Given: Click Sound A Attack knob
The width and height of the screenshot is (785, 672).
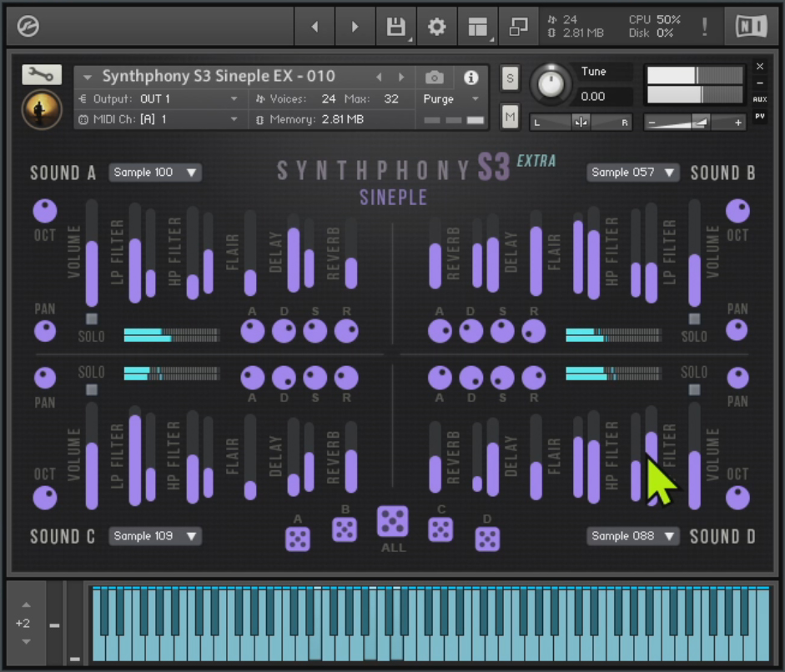Looking at the screenshot, I should (x=252, y=331).
